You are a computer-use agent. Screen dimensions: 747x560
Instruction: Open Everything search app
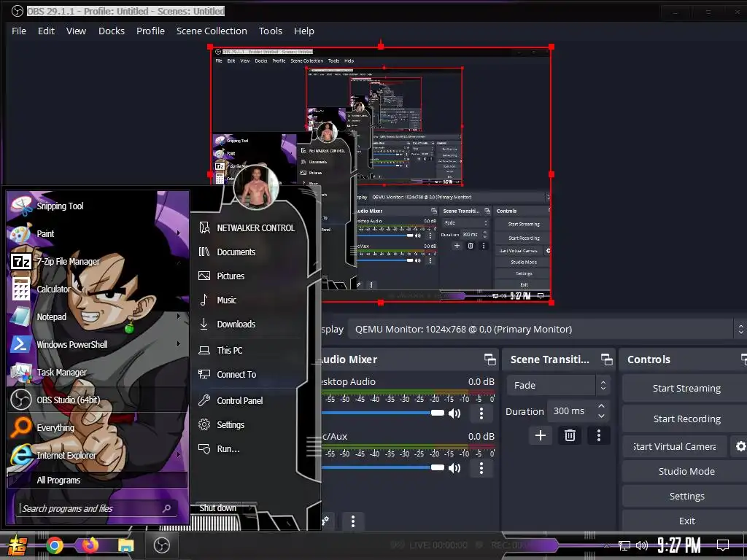pyautogui.click(x=98, y=427)
